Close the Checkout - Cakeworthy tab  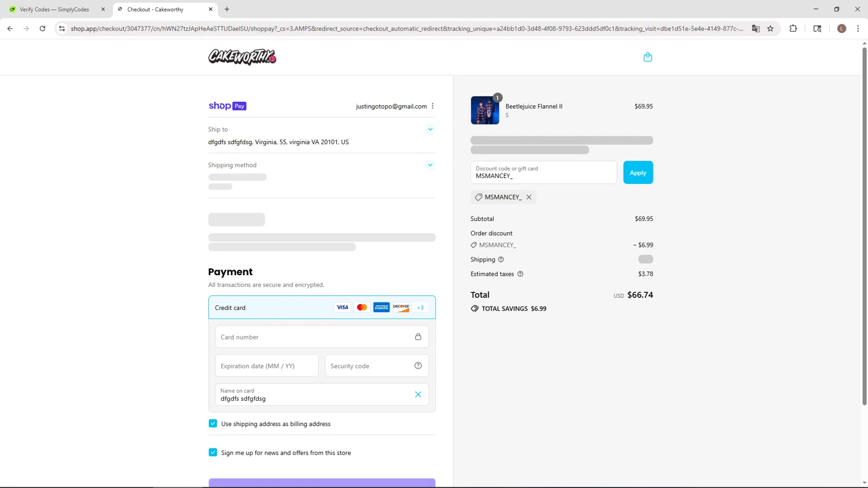tap(211, 9)
